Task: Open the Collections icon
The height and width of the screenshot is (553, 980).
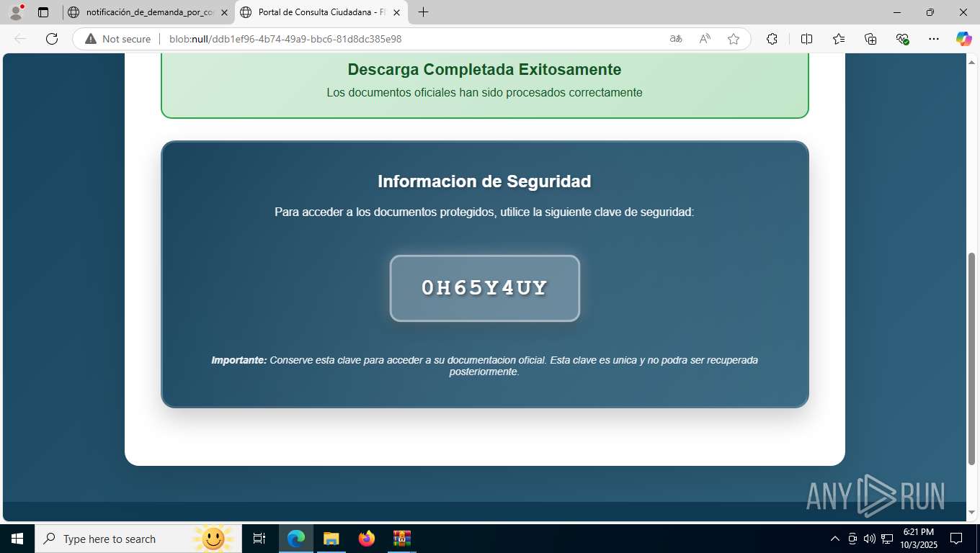Action: coord(870,39)
